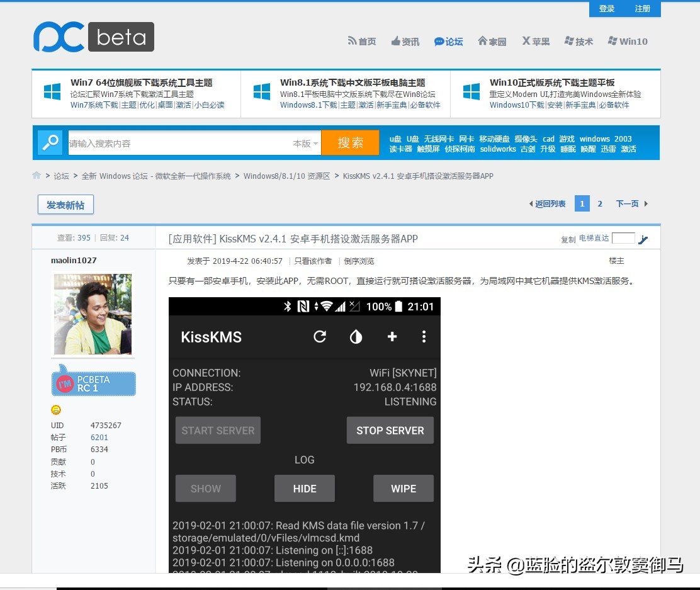Click the escalator jump icon beside 电梯直达
This screenshot has height=590, width=700.
coord(643,239)
